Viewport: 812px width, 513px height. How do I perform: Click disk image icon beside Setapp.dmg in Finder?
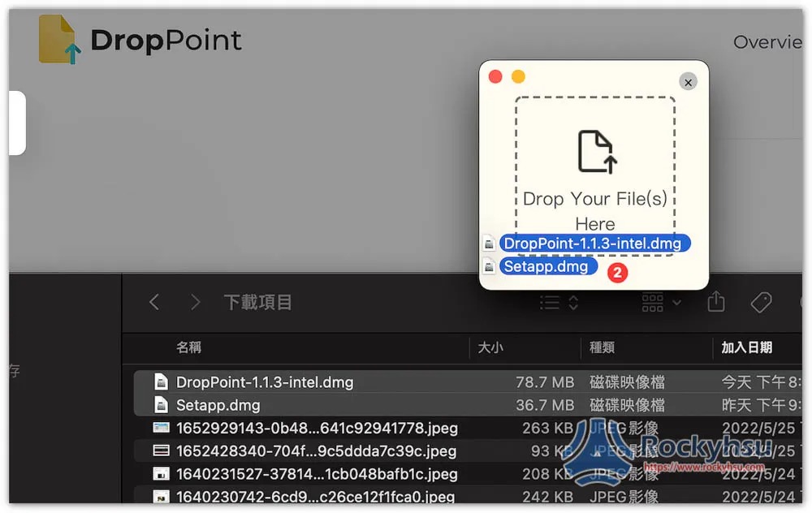[x=161, y=405]
